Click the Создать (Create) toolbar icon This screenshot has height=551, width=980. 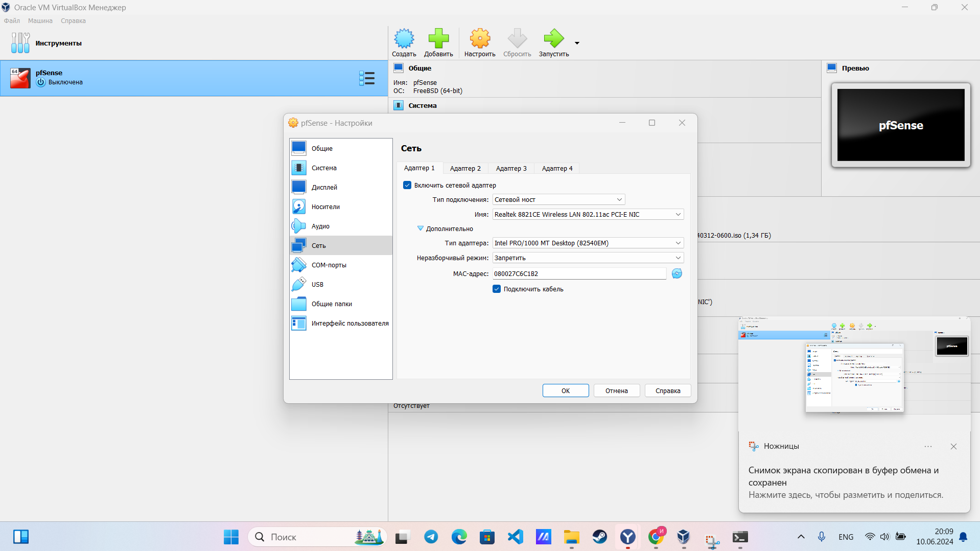point(404,43)
